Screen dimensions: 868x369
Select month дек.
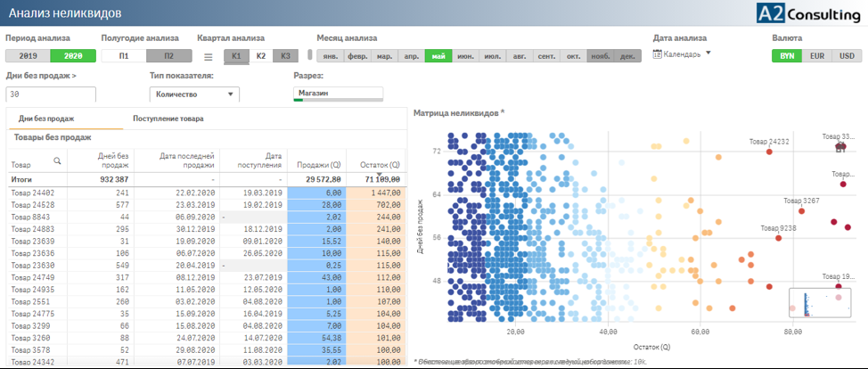click(x=627, y=56)
